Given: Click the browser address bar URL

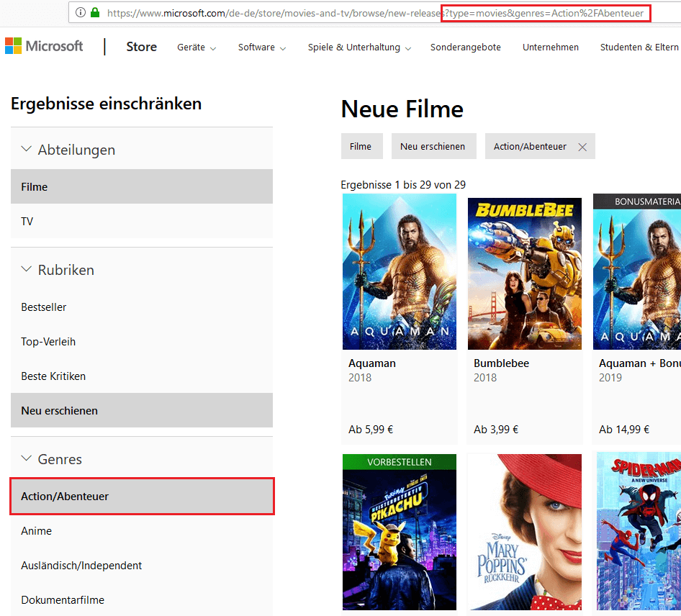Looking at the screenshot, I should (x=375, y=13).
